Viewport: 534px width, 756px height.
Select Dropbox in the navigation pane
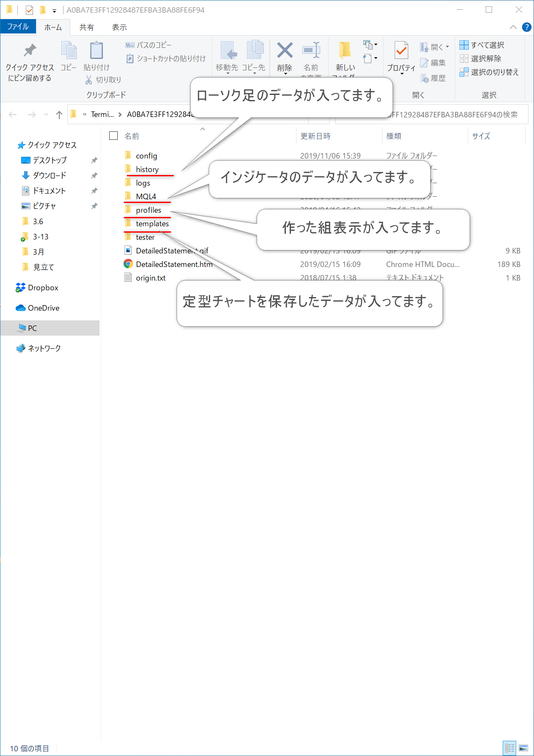click(43, 288)
